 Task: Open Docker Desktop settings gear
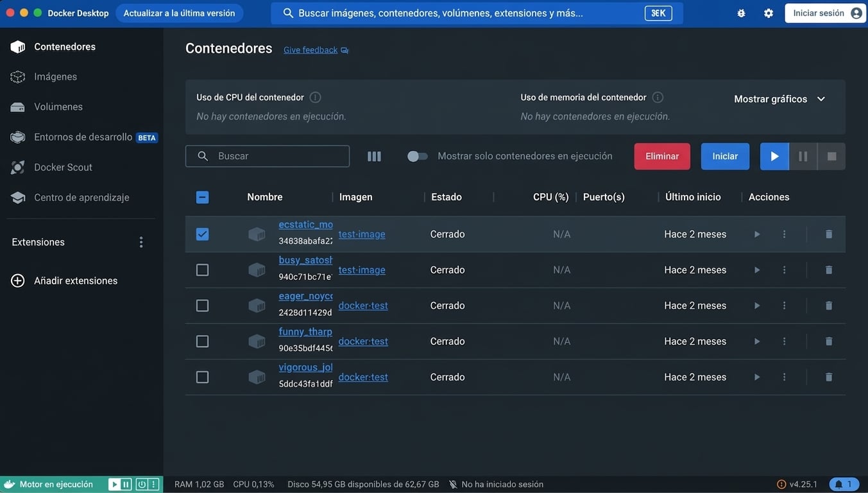pyautogui.click(x=769, y=13)
